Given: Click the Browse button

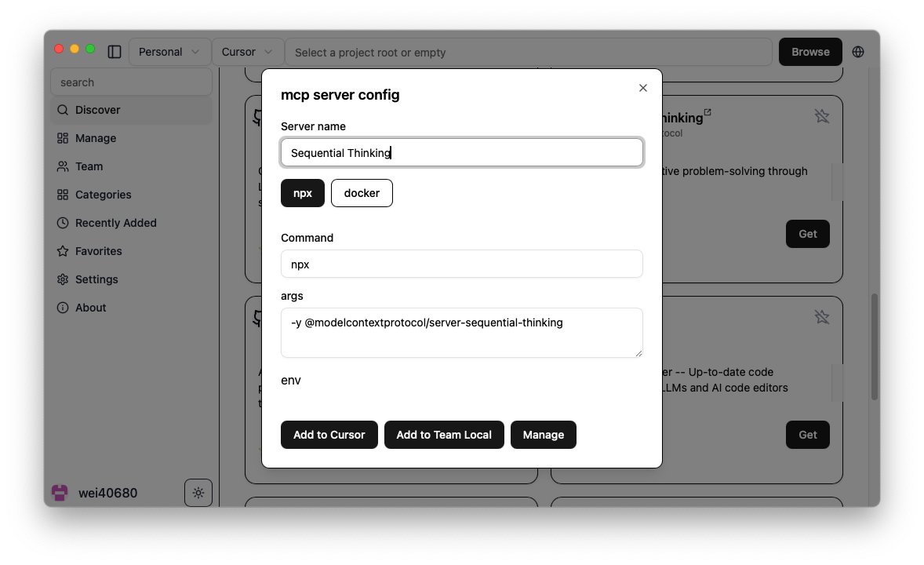Looking at the screenshot, I should click(x=810, y=52).
